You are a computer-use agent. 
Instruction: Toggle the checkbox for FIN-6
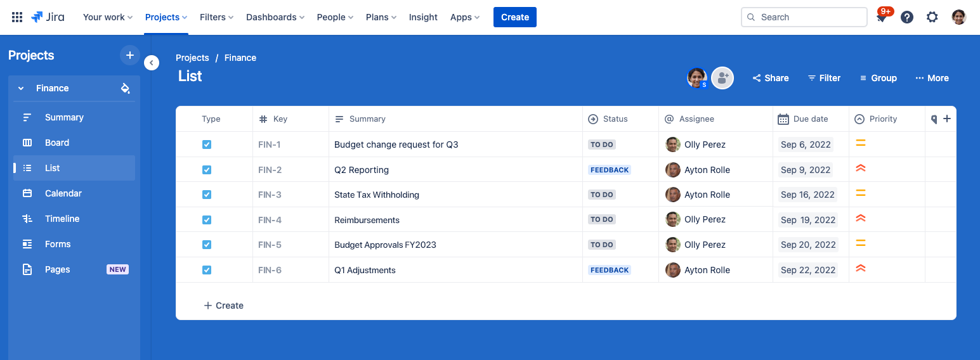point(207,270)
